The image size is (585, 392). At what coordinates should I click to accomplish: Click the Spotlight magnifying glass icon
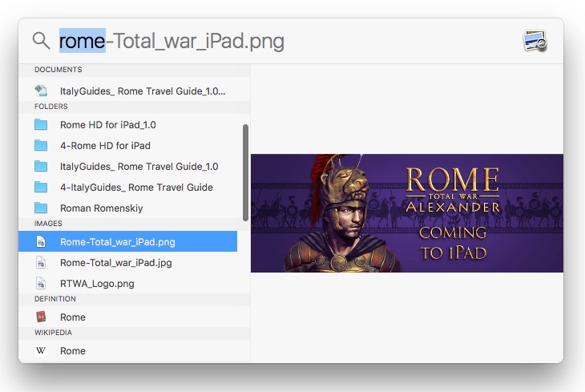point(41,41)
